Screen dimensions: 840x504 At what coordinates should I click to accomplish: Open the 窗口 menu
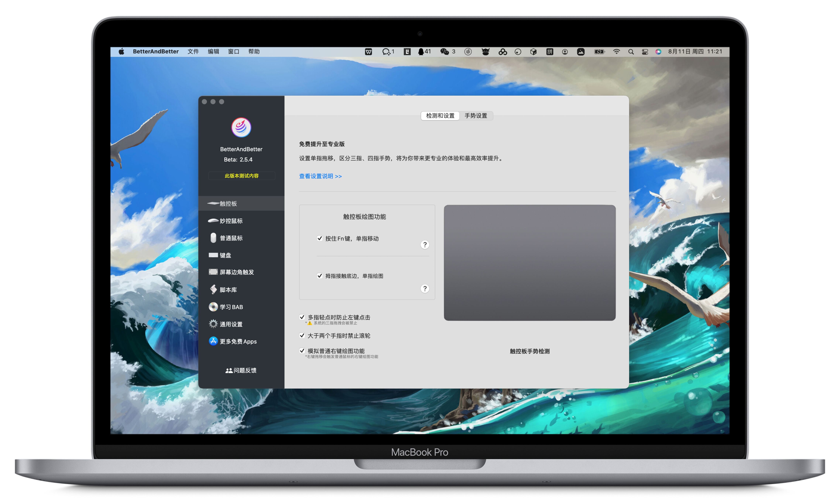coord(234,52)
